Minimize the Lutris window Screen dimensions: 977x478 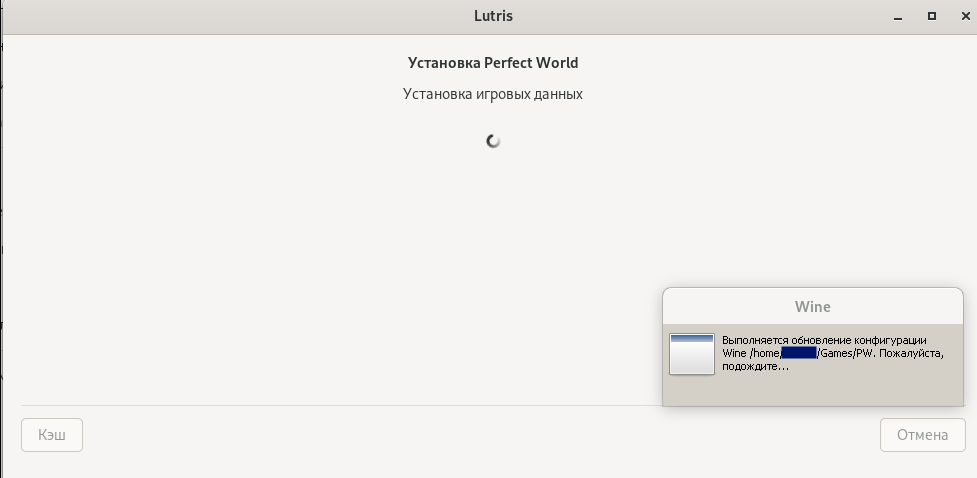pos(898,17)
